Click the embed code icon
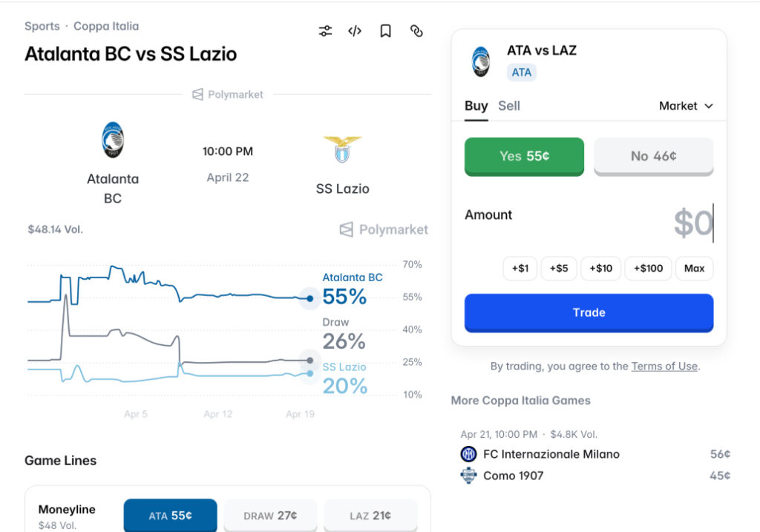This screenshot has width=760, height=532. [355, 31]
